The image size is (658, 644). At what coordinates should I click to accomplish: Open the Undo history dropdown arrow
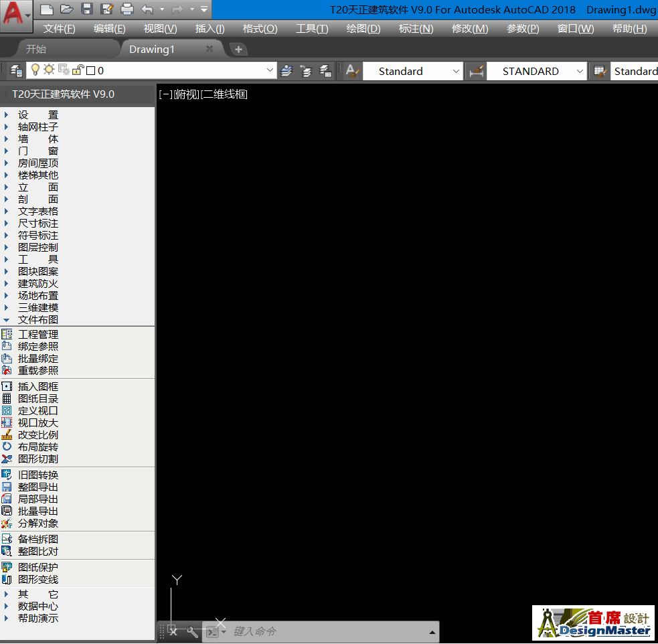162,9
